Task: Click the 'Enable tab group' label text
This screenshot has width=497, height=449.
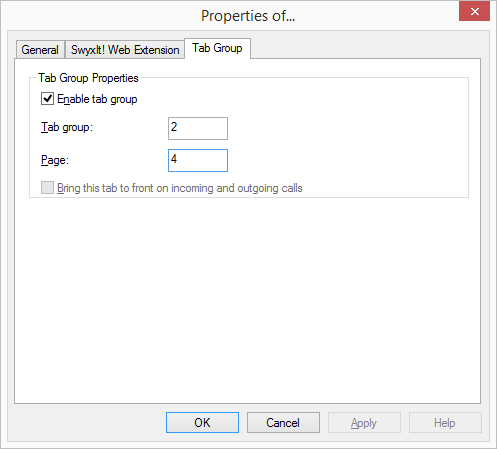Action: tap(97, 99)
